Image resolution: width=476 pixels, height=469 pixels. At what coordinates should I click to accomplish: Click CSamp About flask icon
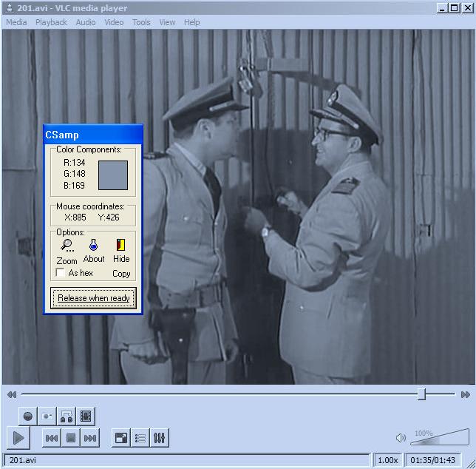pyautogui.click(x=93, y=245)
